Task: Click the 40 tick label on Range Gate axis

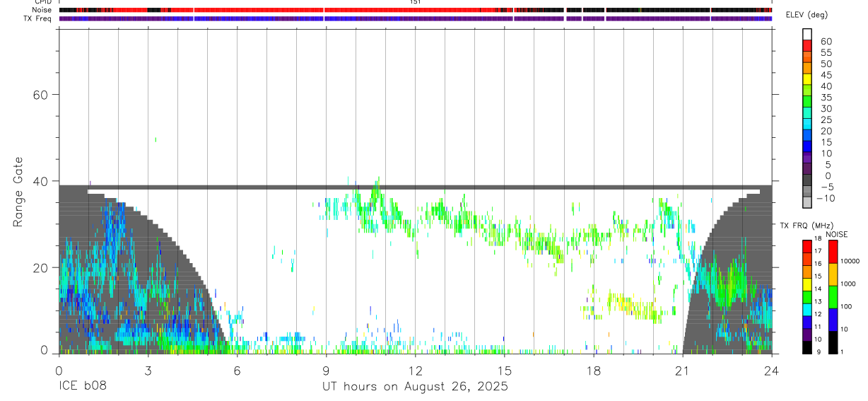Action: click(40, 181)
